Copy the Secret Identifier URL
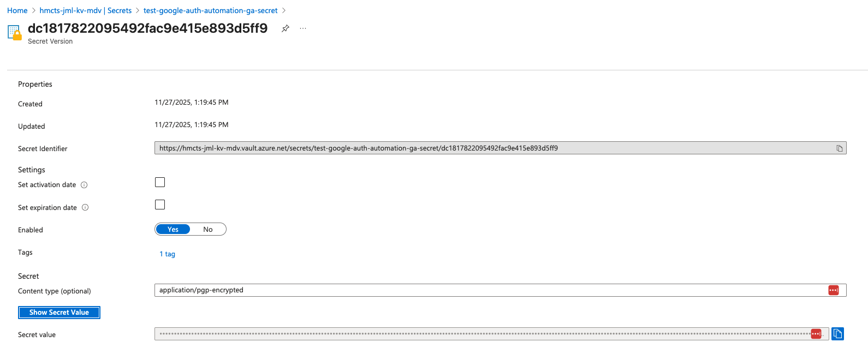This screenshot has height=348, width=868. point(839,148)
